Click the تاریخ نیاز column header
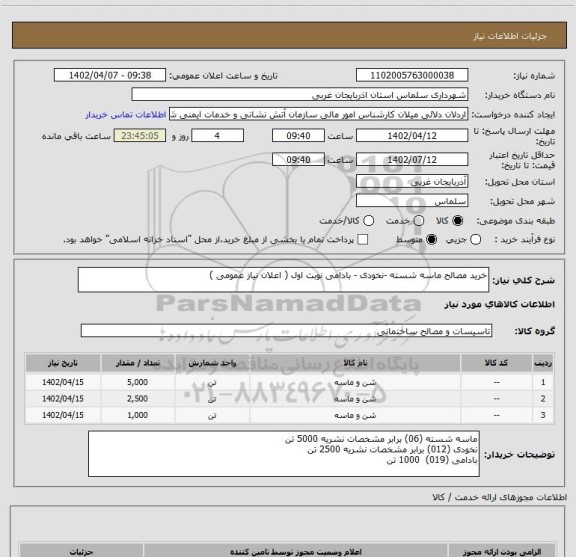Screen dimensions: 576x557 pyautogui.click(x=63, y=363)
